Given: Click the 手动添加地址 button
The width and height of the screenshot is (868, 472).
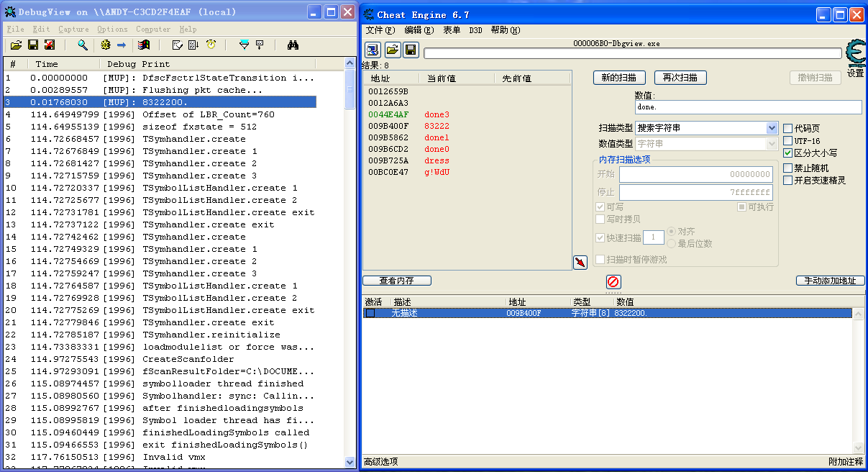Looking at the screenshot, I should [x=830, y=281].
